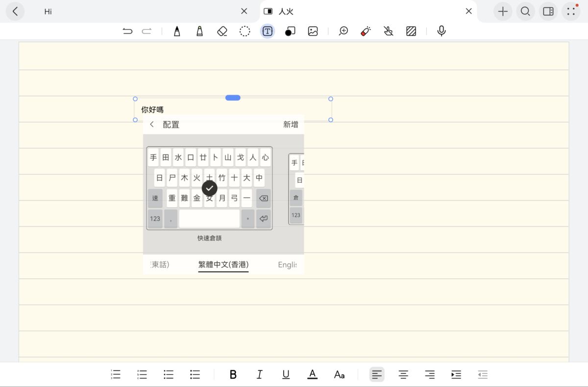Open the Aa font style options
The height and width of the screenshot is (387, 588).
340,374
